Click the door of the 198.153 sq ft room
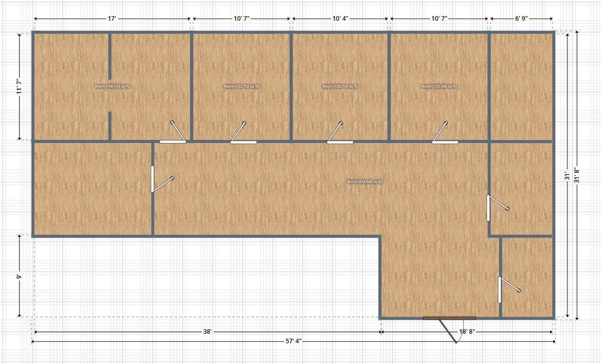The width and height of the screenshot is (601, 364). 173,142
